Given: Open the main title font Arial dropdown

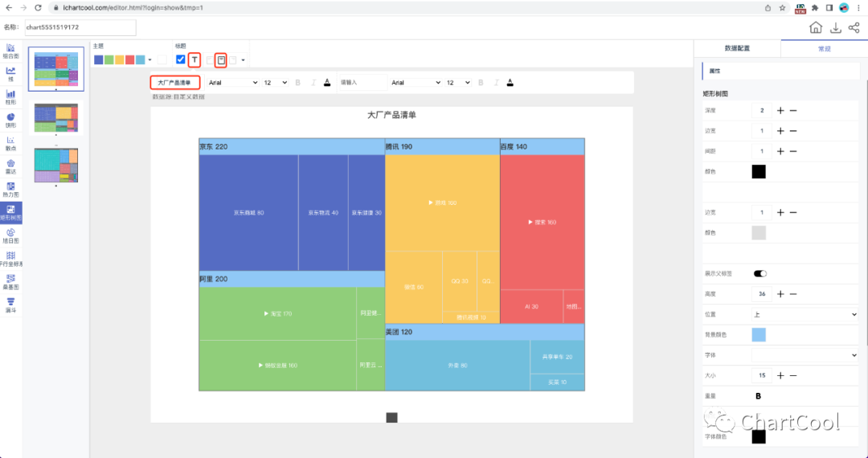Looking at the screenshot, I should pos(233,83).
